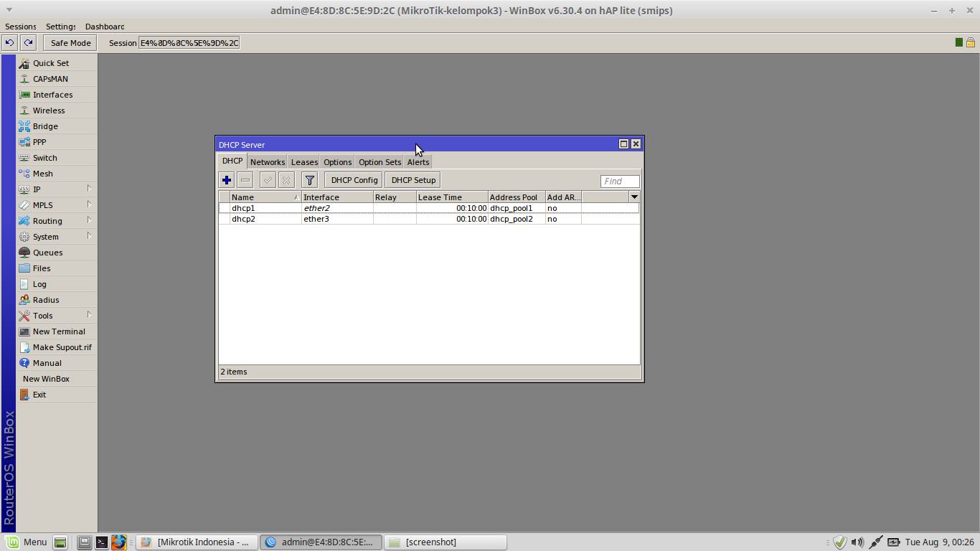Click the filter funnel icon
Viewport: 980px width, 551px height.
(x=310, y=180)
